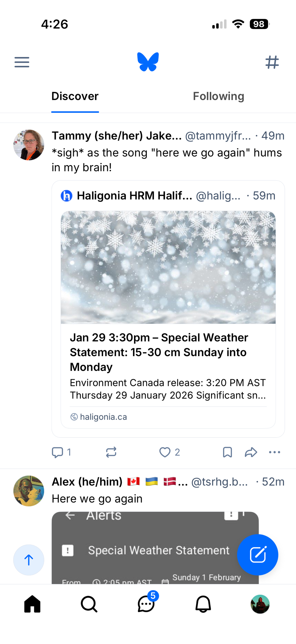296x644 pixels.
Task: Repost Tammy's post
Action: click(x=111, y=452)
